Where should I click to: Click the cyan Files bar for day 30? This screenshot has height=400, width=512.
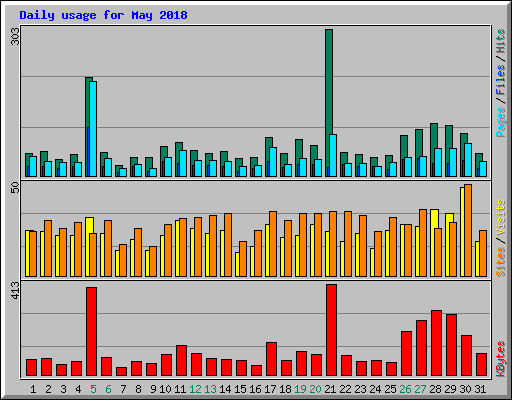click(x=468, y=160)
